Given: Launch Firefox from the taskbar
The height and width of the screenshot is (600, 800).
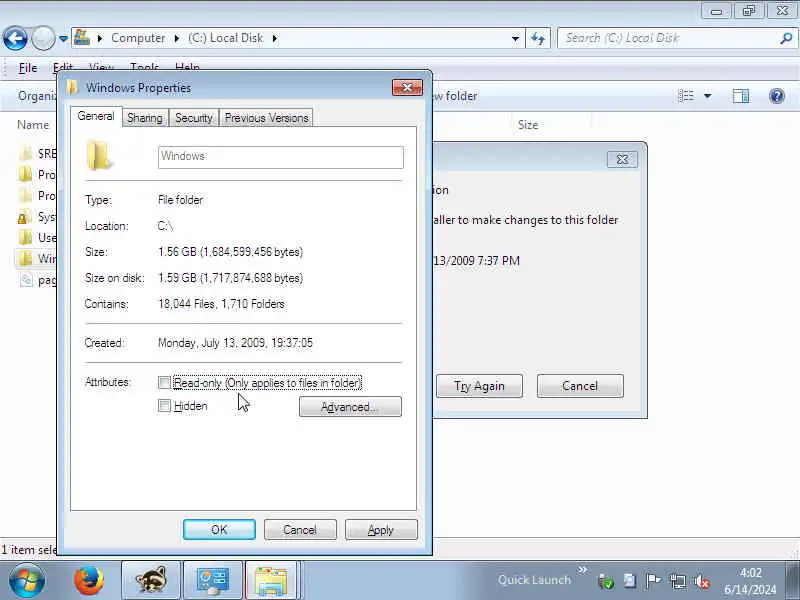Looking at the screenshot, I should tap(89, 580).
